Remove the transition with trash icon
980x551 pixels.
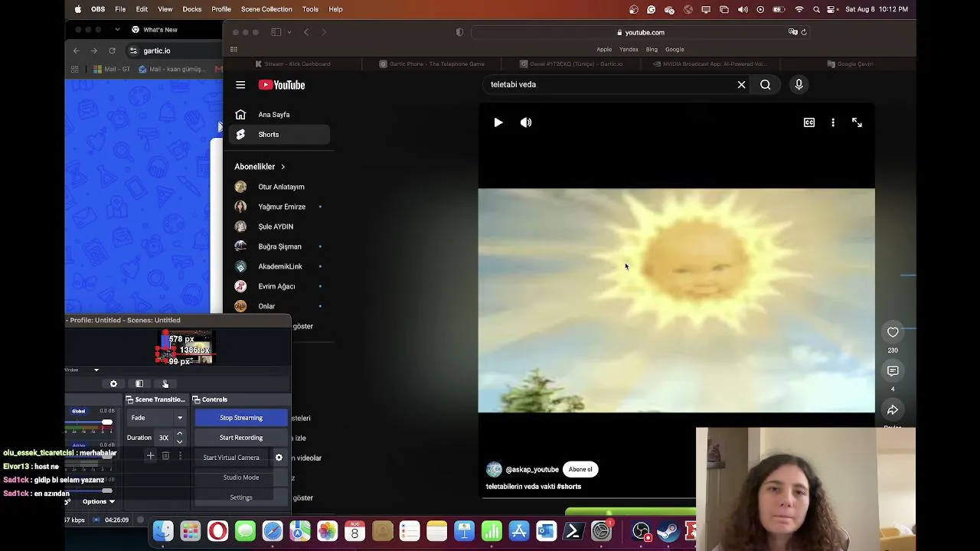165,456
